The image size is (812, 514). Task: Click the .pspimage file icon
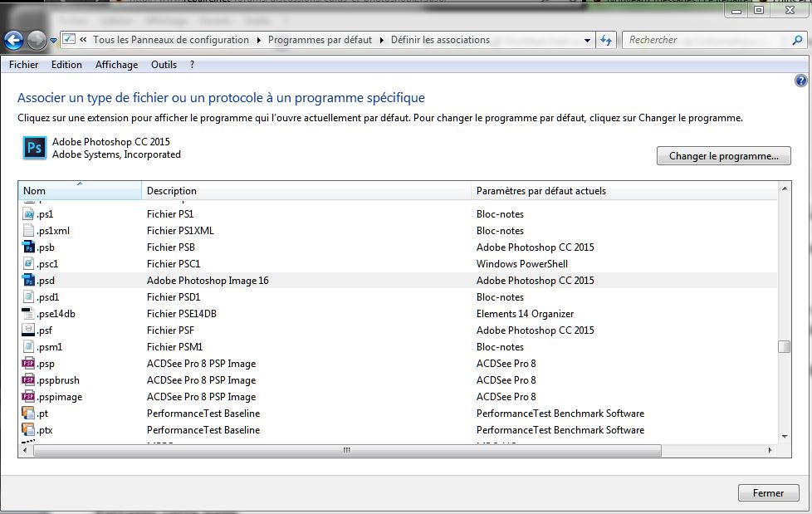28,396
